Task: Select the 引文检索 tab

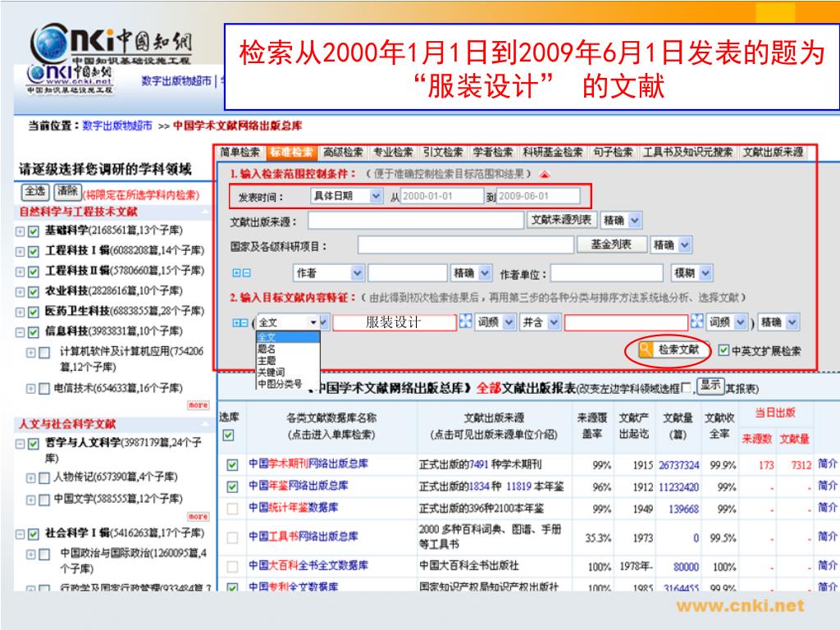Action: pos(443,153)
